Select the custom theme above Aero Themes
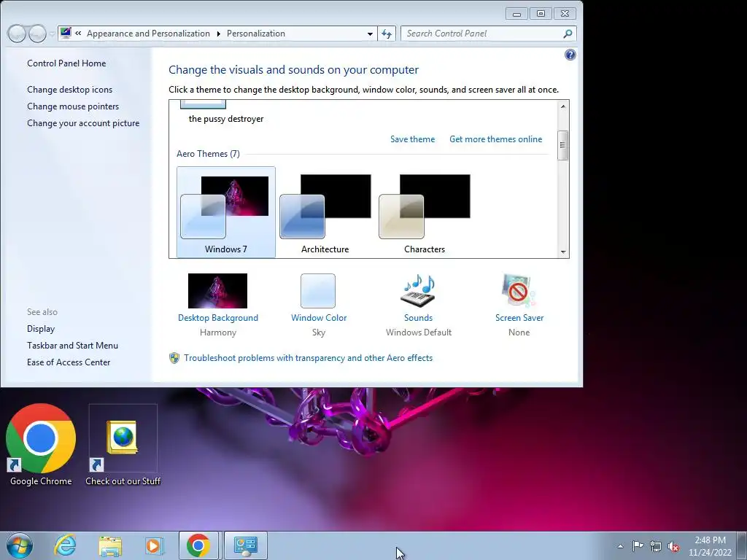Viewport: 747px width, 560px height. pyautogui.click(x=226, y=113)
